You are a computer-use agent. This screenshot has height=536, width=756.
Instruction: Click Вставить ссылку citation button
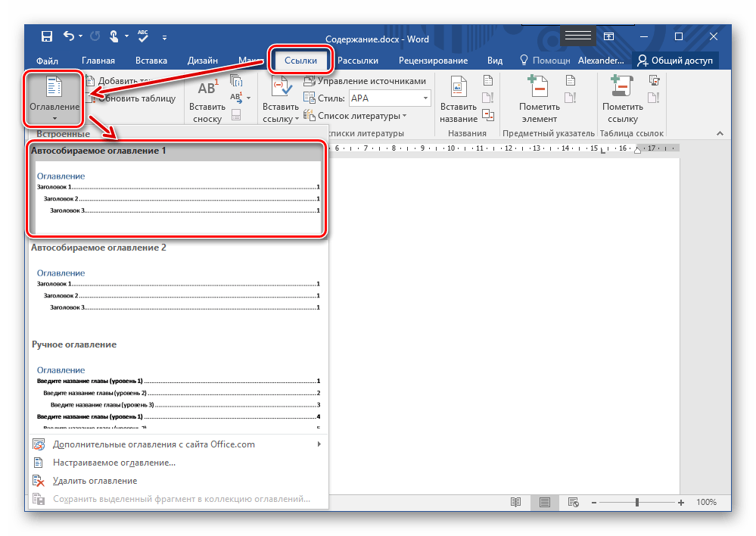tap(281, 101)
